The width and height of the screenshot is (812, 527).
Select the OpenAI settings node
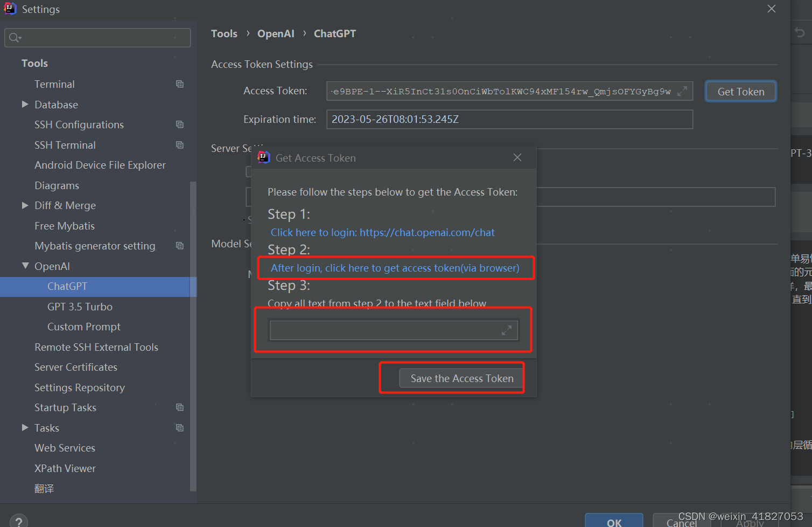[x=52, y=266]
